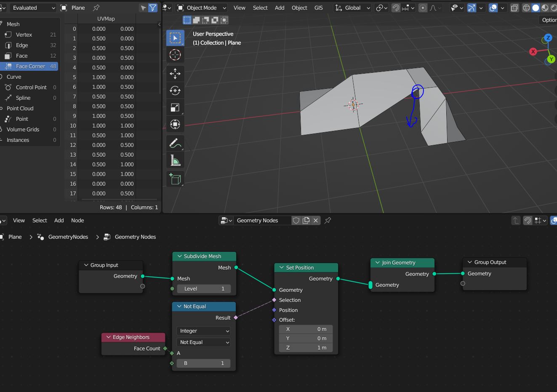Toggle spreadsheet row filters funnel
The width and height of the screenshot is (557, 392).
153,8
